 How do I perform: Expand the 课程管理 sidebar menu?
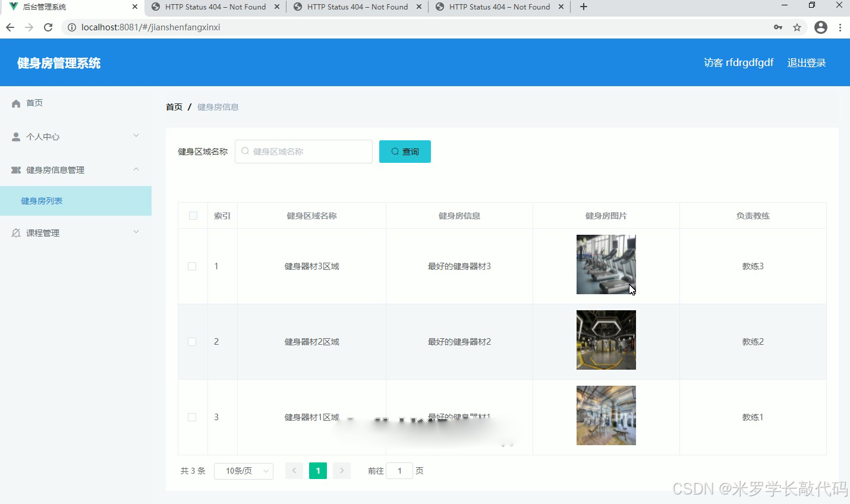point(136,232)
